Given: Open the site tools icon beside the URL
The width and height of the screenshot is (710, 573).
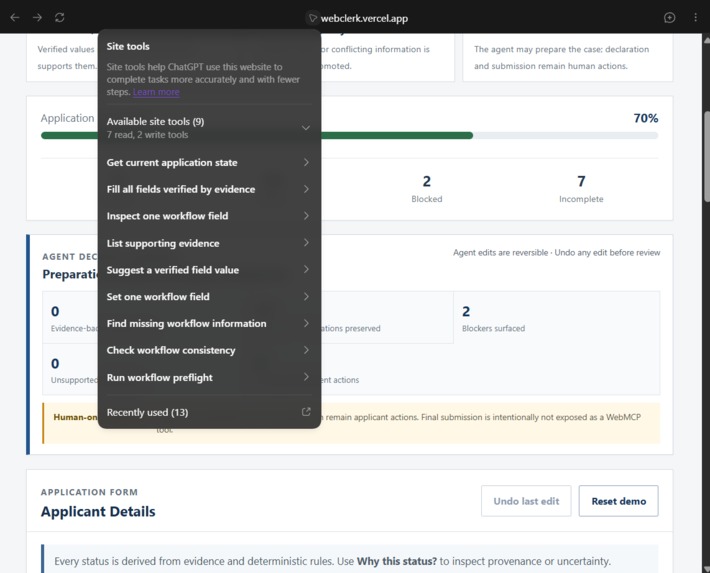Looking at the screenshot, I should (x=312, y=18).
